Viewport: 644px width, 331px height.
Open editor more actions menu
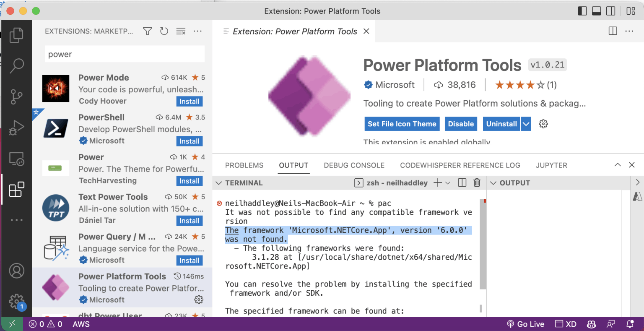(629, 31)
